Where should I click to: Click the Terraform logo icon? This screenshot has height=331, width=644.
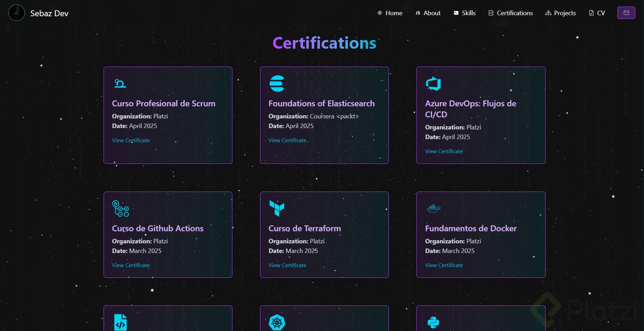coord(277,208)
